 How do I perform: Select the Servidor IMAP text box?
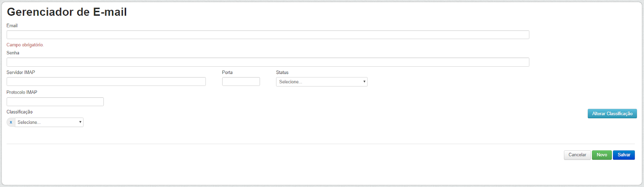pos(106,82)
